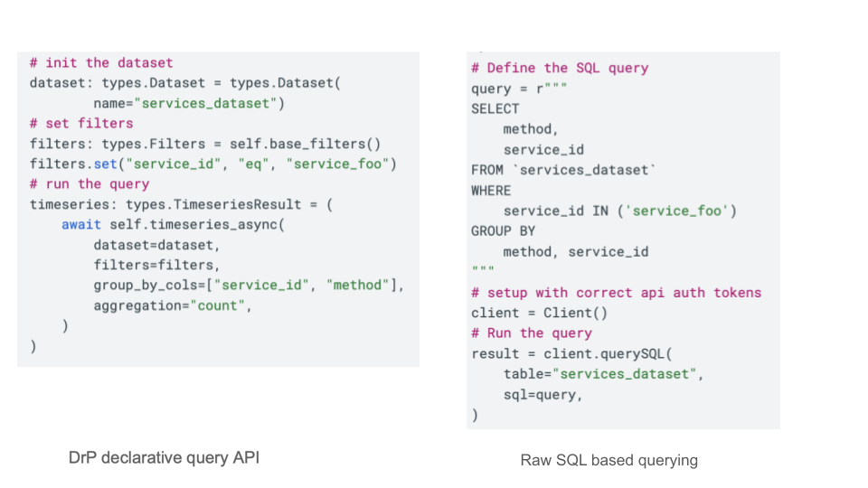Click the WHERE keyword in the SQL
The image size is (868, 488).
pyautogui.click(x=491, y=191)
